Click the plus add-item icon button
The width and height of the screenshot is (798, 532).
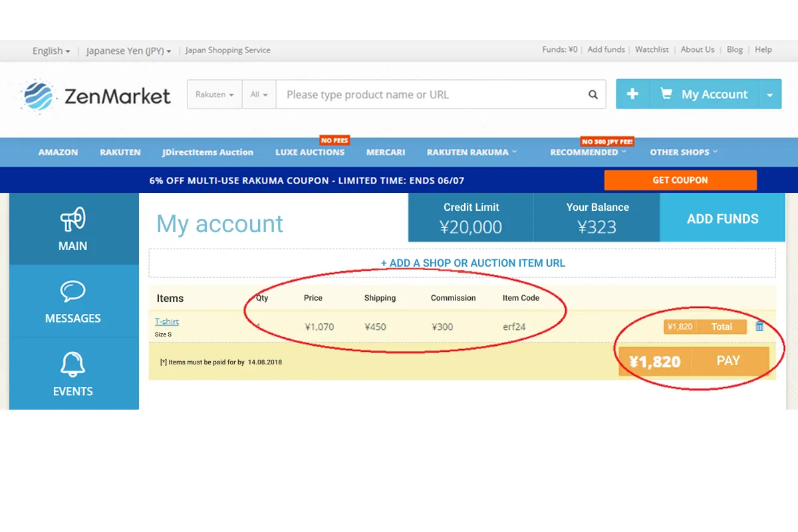632,94
